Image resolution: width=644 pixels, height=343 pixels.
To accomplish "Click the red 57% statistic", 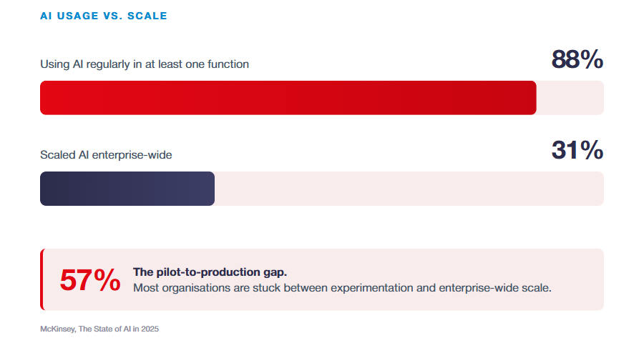I will click(x=90, y=280).
